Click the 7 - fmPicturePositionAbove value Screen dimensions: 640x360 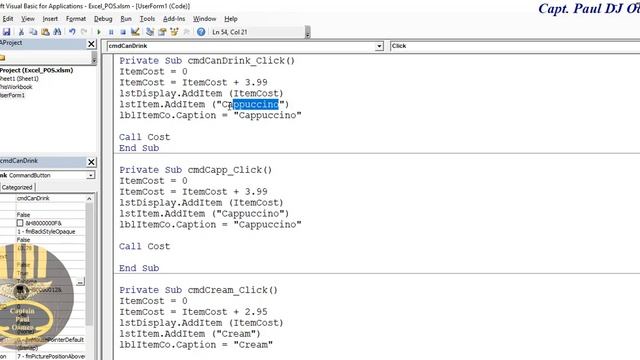point(51,356)
